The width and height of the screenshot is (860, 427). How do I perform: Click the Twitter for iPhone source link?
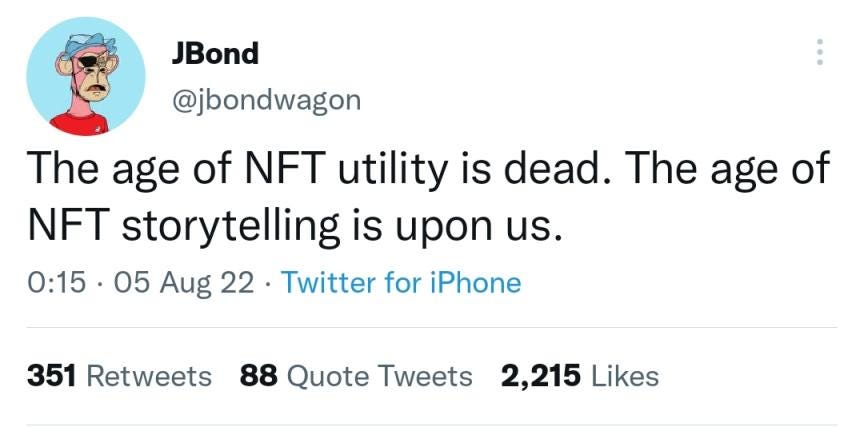click(401, 283)
